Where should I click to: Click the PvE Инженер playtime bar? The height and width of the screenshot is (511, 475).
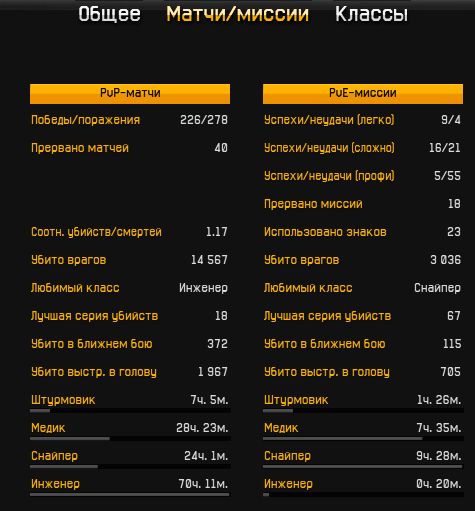click(363, 495)
